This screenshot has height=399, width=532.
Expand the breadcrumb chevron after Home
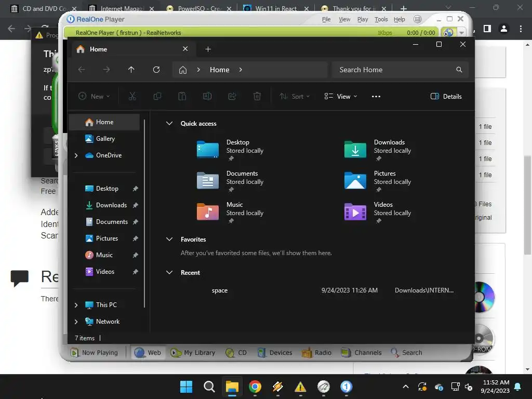click(241, 70)
